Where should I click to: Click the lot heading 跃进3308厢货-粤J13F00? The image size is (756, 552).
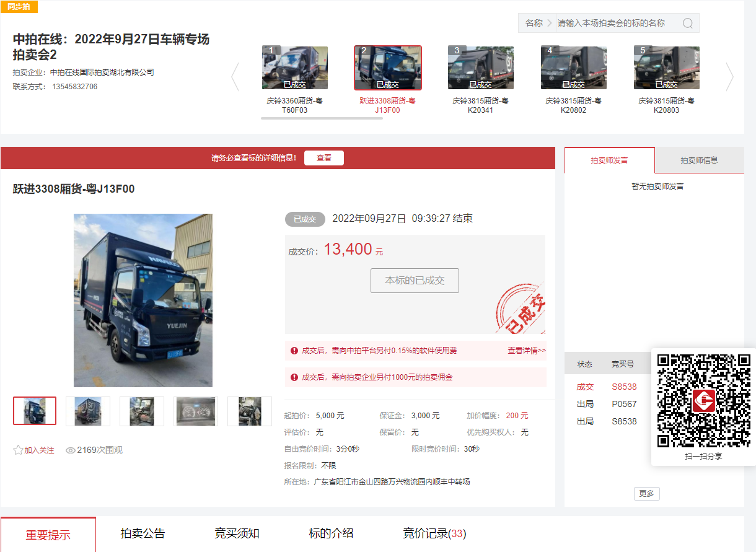74,189
